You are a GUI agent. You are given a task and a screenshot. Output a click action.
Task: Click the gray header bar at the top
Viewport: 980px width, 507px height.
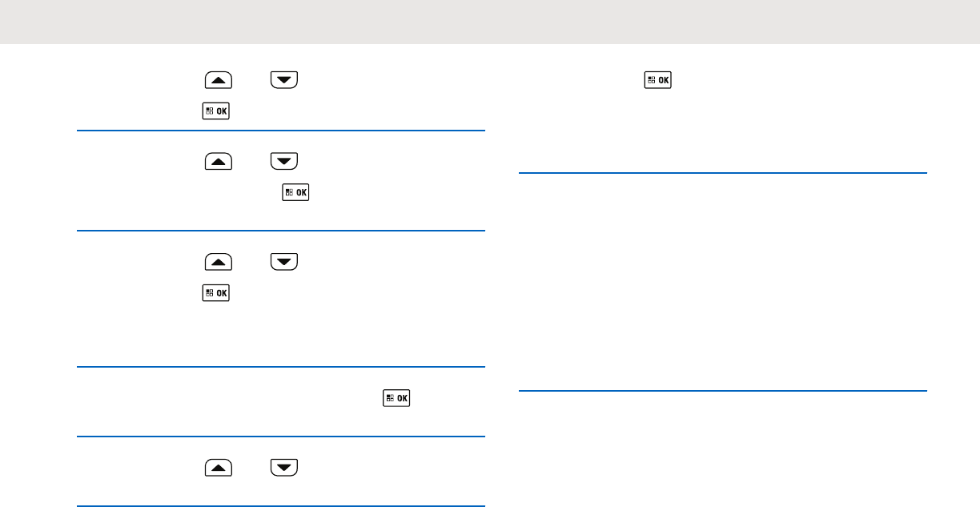click(490, 22)
